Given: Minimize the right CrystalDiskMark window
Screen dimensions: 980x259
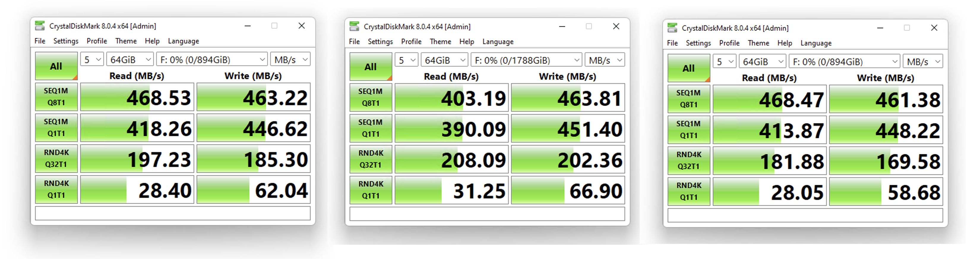Looking at the screenshot, I should (x=880, y=28).
